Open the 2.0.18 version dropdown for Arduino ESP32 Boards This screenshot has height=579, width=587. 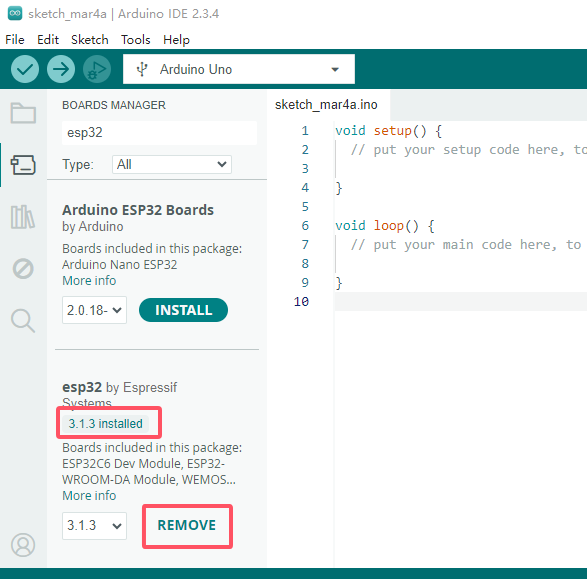(94, 310)
